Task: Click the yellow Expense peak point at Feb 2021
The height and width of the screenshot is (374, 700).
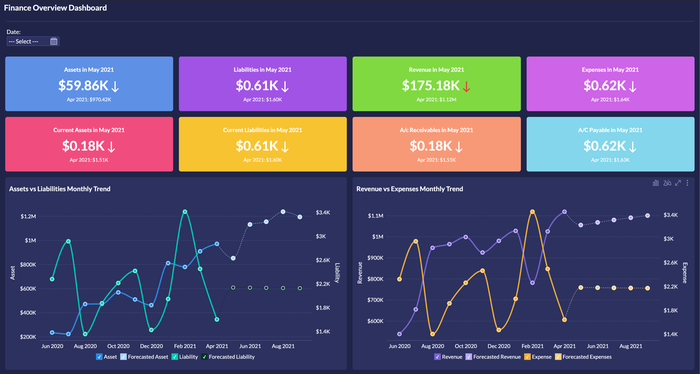Action: tap(532, 212)
